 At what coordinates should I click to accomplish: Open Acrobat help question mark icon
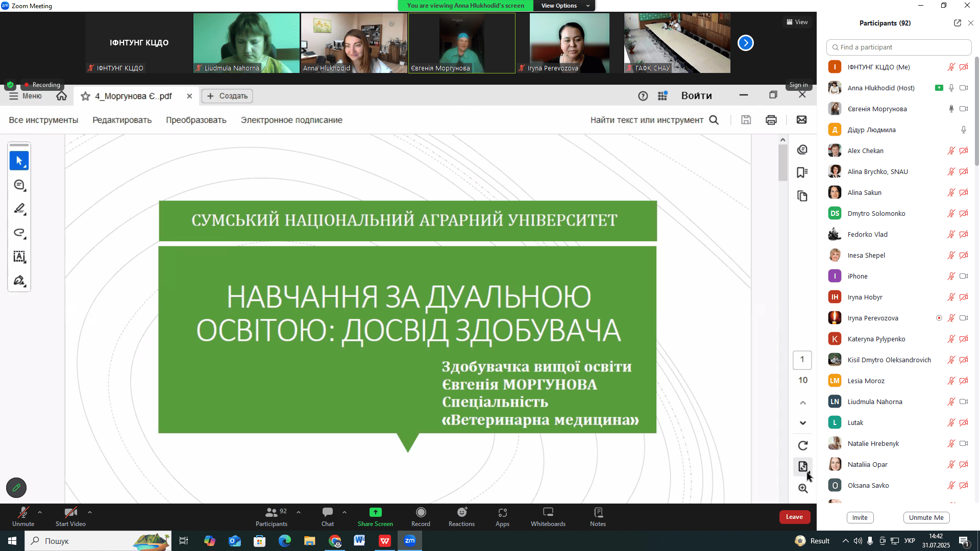tap(643, 96)
